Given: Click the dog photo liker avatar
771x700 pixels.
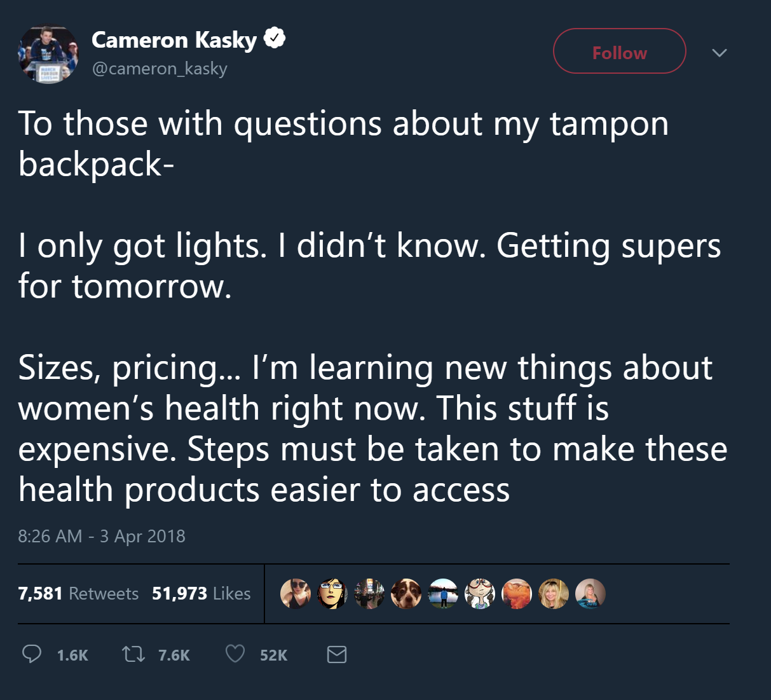Looking at the screenshot, I should pos(406,594).
